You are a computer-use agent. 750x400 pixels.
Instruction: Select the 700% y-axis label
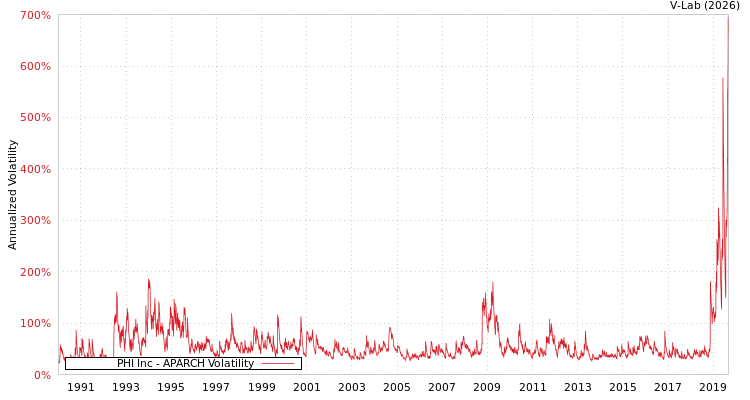pyautogui.click(x=35, y=15)
